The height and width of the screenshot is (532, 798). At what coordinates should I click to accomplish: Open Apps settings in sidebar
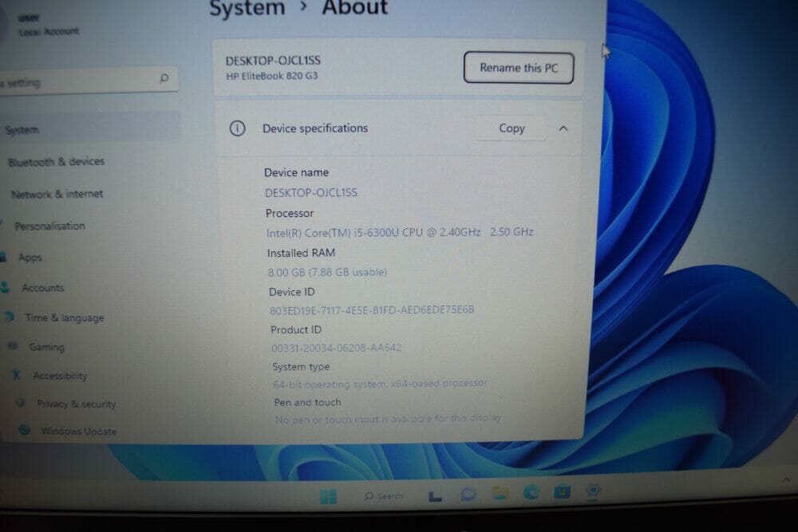click(x=30, y=258)
